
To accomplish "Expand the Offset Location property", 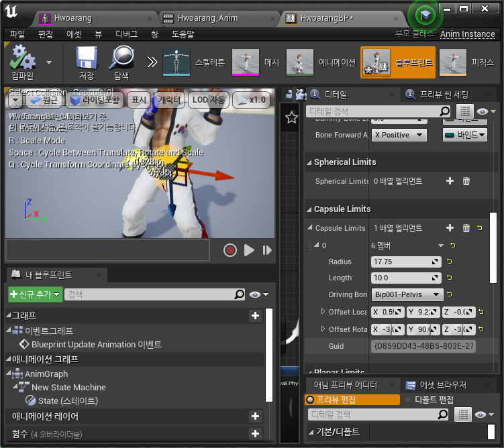I will point(323,311).
